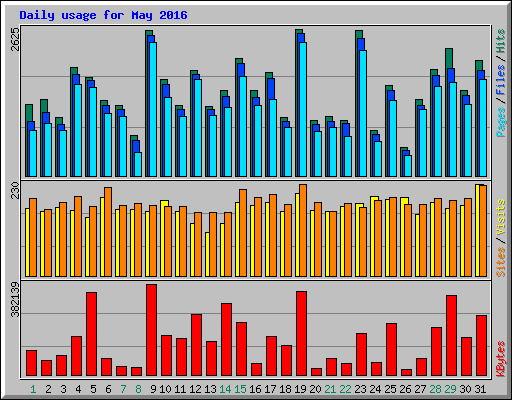Click the cyan Pages bar for day 9
The height and width of the screenshot is (400, 512).
[x=153, y=109]
